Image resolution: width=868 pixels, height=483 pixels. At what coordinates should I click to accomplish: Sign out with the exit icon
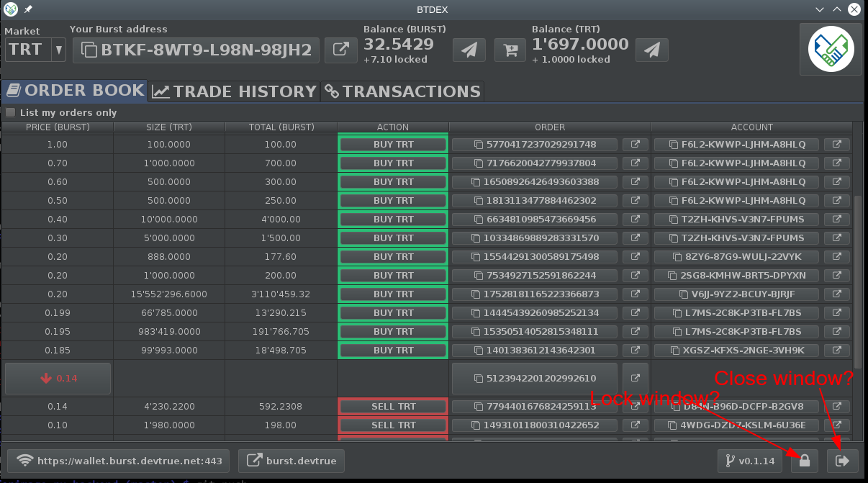tap(843, 461)
